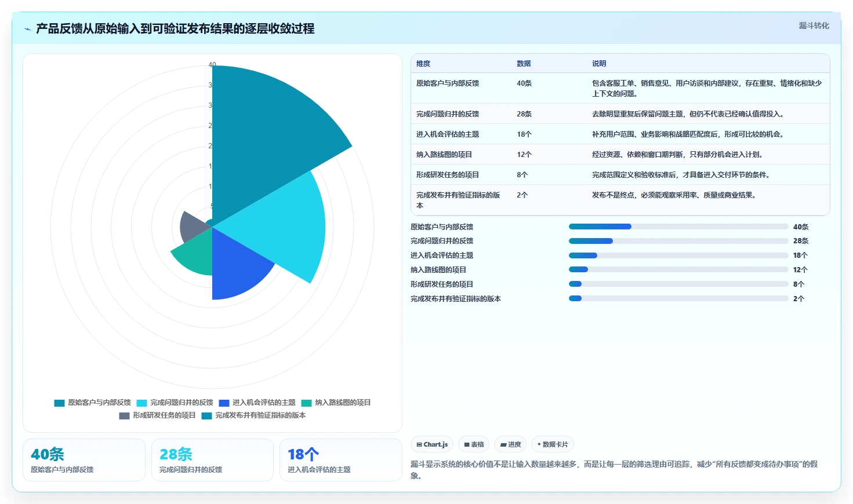Click table value 18个

tap(524, 134)
